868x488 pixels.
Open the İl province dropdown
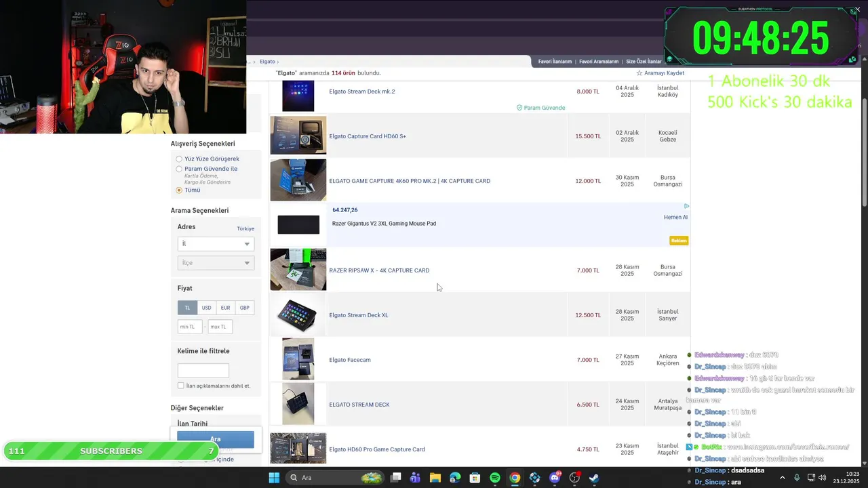coord(216,243)
